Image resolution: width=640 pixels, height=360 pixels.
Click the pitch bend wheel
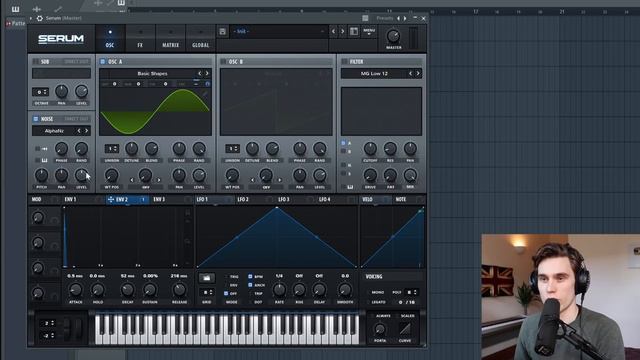pyautogui.click(x=67, y=329)
